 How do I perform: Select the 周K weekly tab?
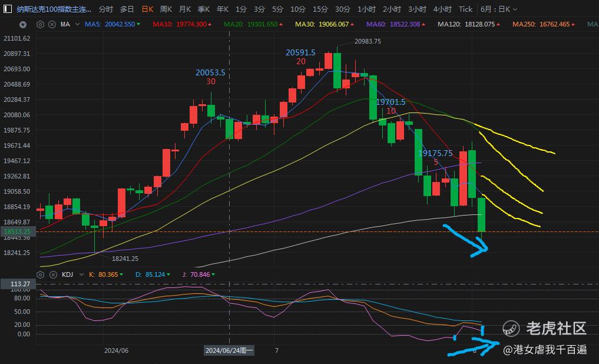point(166,9)
